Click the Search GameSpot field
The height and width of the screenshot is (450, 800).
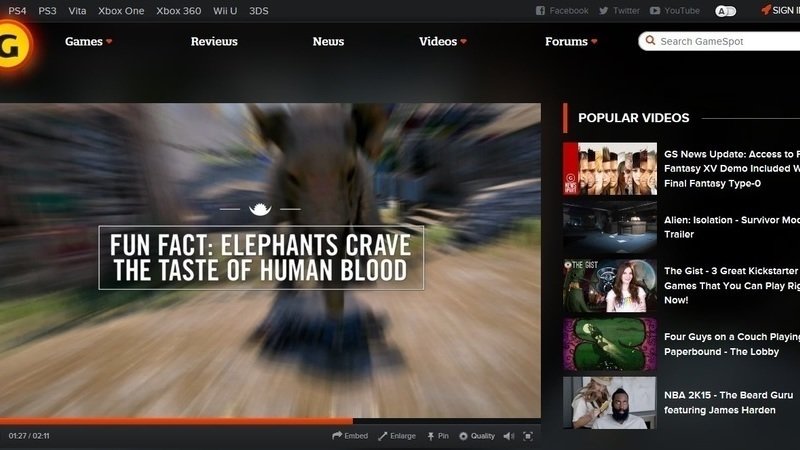tap(725, 42)
